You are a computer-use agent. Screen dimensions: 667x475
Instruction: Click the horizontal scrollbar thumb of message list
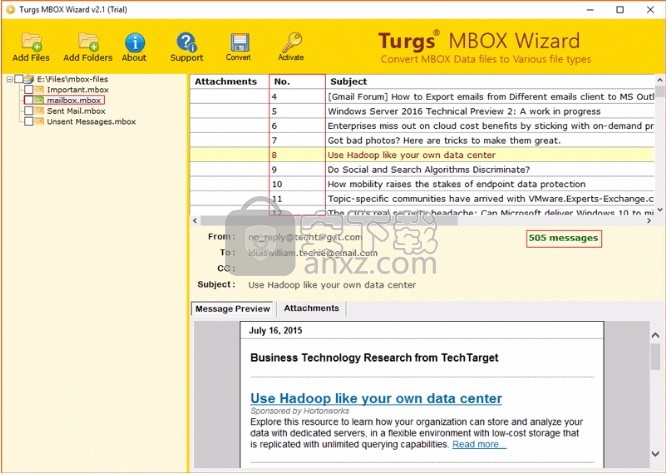(x=329, y=221)
